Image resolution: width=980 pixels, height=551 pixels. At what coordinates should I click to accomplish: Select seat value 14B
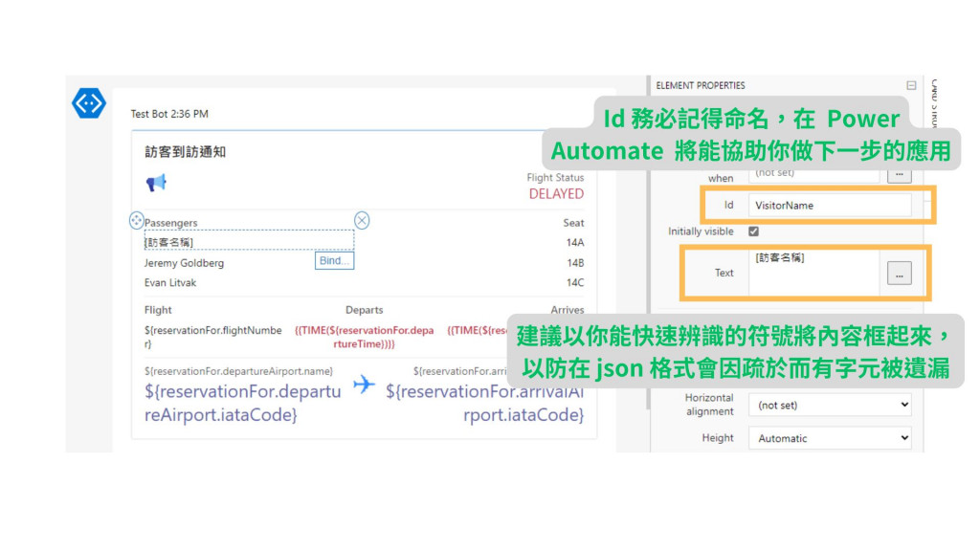575,263
